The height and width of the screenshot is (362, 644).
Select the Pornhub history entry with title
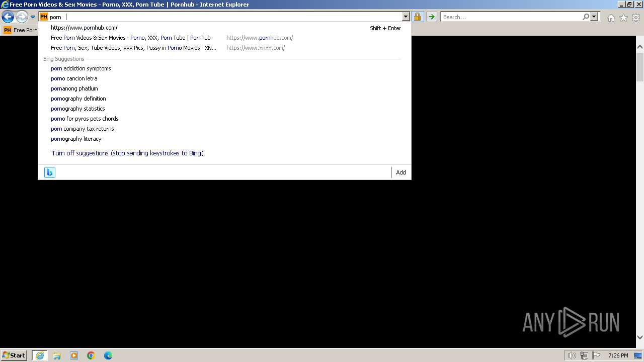click(225, 38)
